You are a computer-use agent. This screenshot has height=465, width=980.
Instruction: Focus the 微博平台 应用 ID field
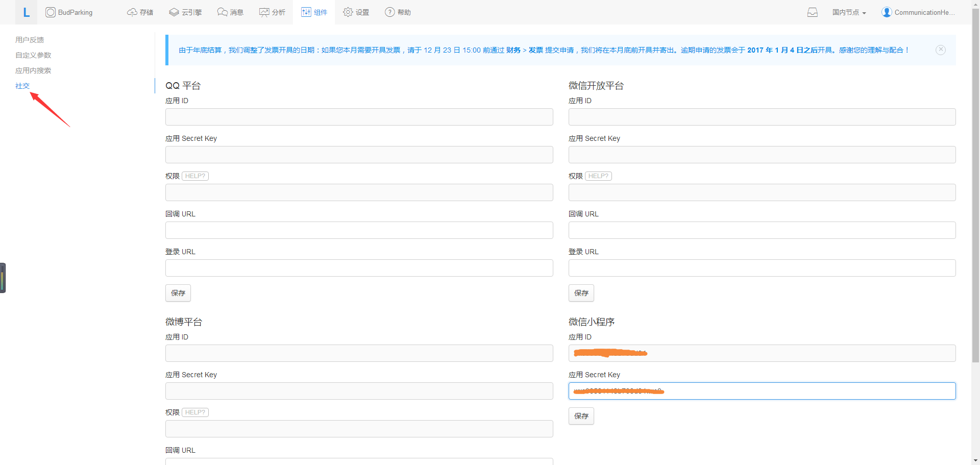tap(359, 353)
